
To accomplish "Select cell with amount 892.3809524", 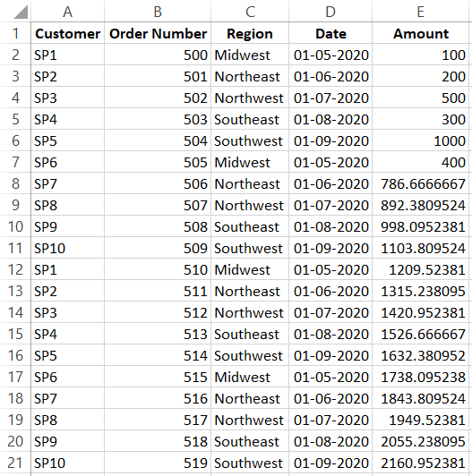I will tap(420, 205).
